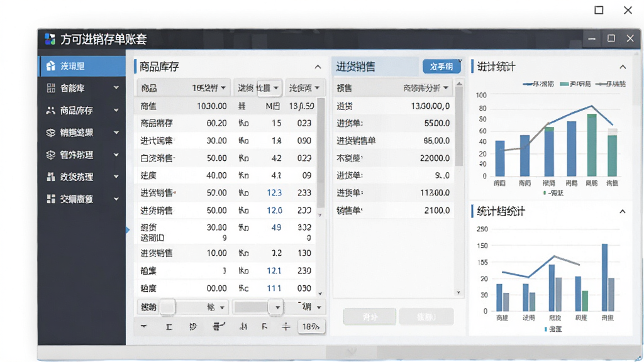The height and width of the screenshot is (362, 644).
Task: Click the grid table icon in the sidebar
Action: pyautogui.click(x=51, y=88)
